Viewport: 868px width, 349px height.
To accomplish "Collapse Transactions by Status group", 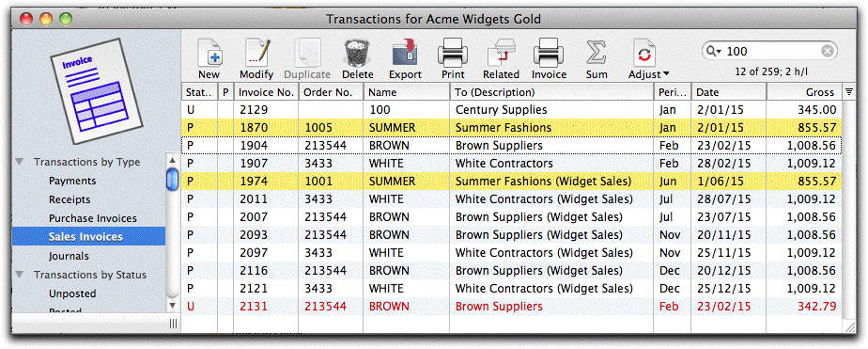I will click(x=21, y=275).
